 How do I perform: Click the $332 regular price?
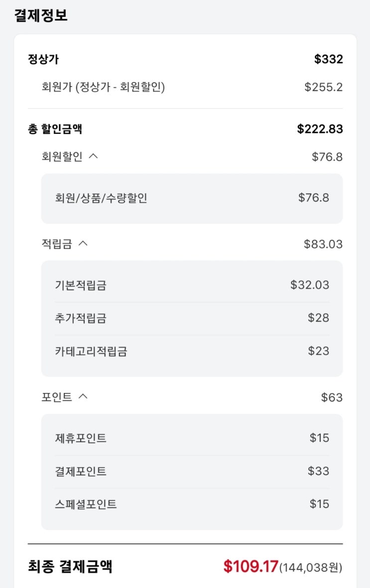point(328,60)
